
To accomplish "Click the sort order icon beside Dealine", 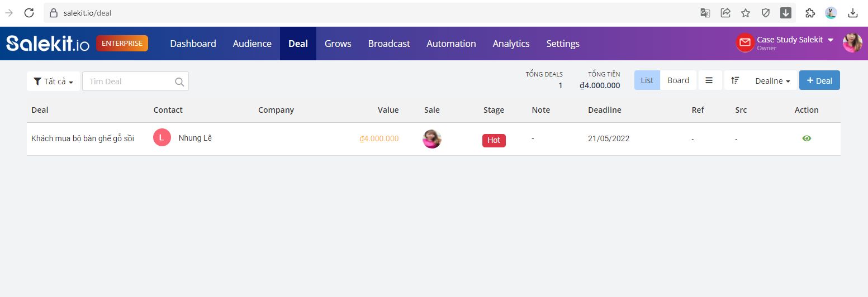I will coord(735,80).
